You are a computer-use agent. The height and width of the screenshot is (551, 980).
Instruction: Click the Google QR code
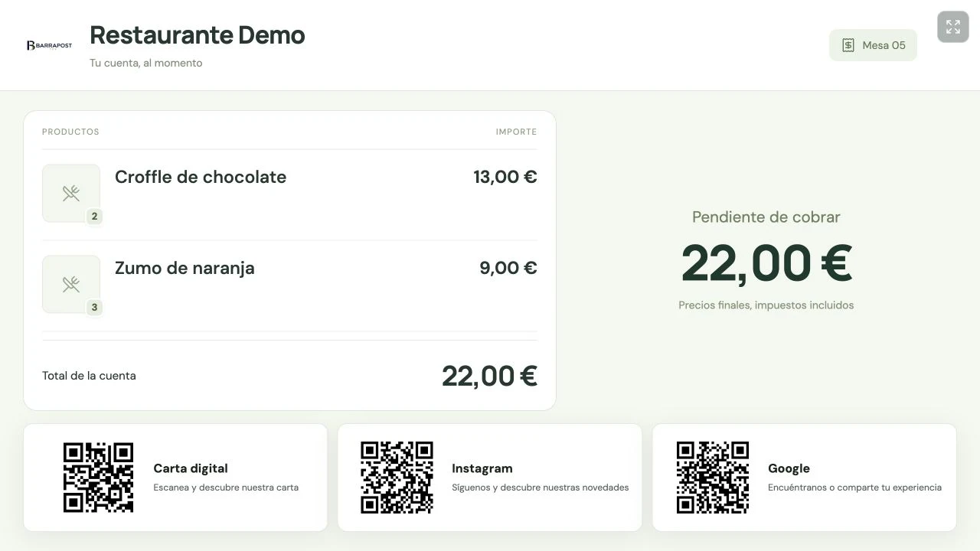[713, 478]
